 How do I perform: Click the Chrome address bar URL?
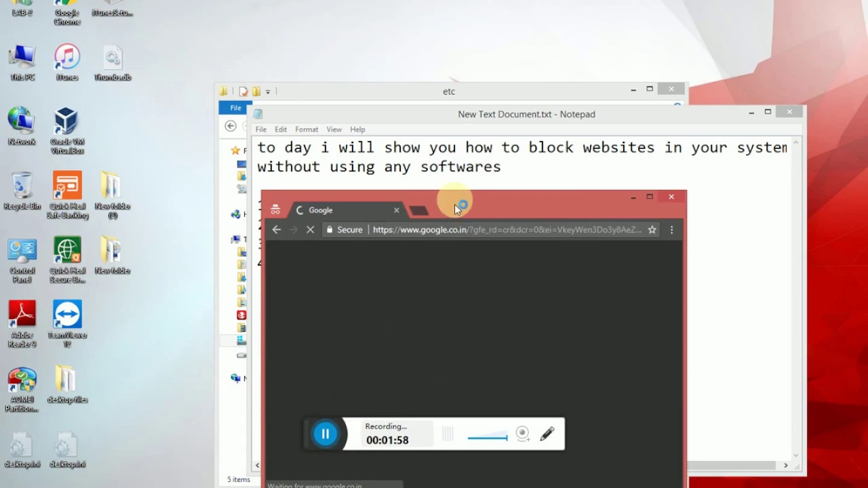507,230
